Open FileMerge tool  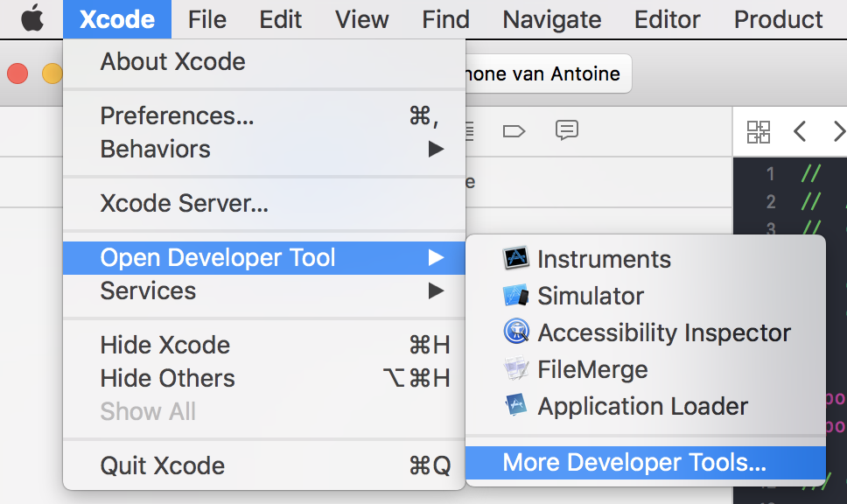[x=646, y=369]
